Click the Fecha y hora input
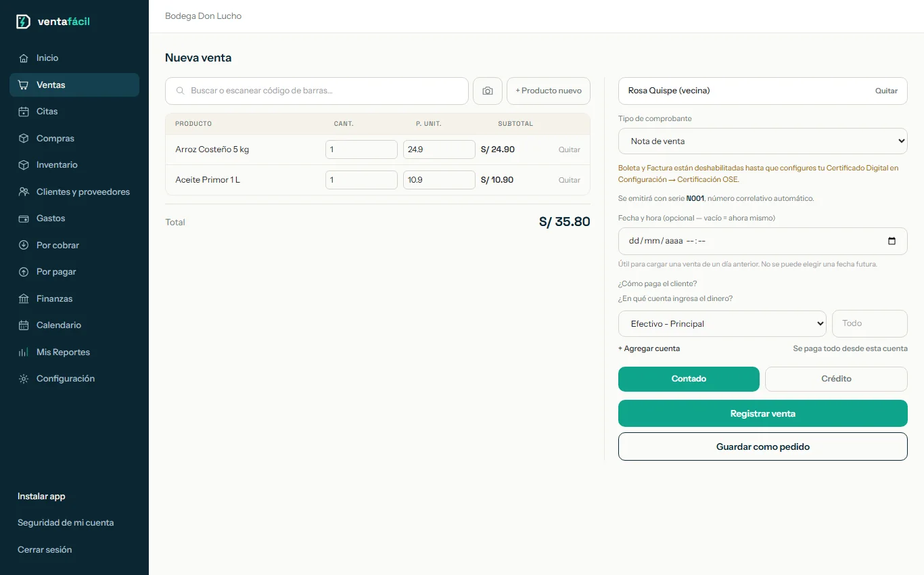This screenshot has width=924, height=575. click(763, 241)
